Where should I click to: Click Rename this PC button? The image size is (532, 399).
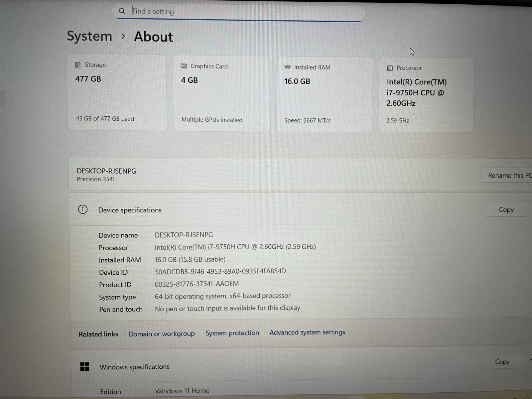click(x=506, y=175)
